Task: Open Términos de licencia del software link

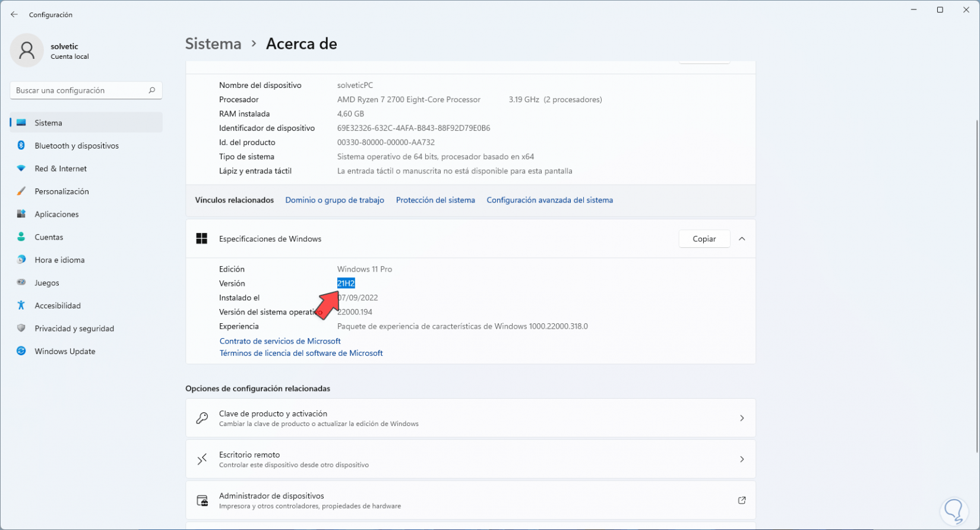Action: (x=301, y=353)
